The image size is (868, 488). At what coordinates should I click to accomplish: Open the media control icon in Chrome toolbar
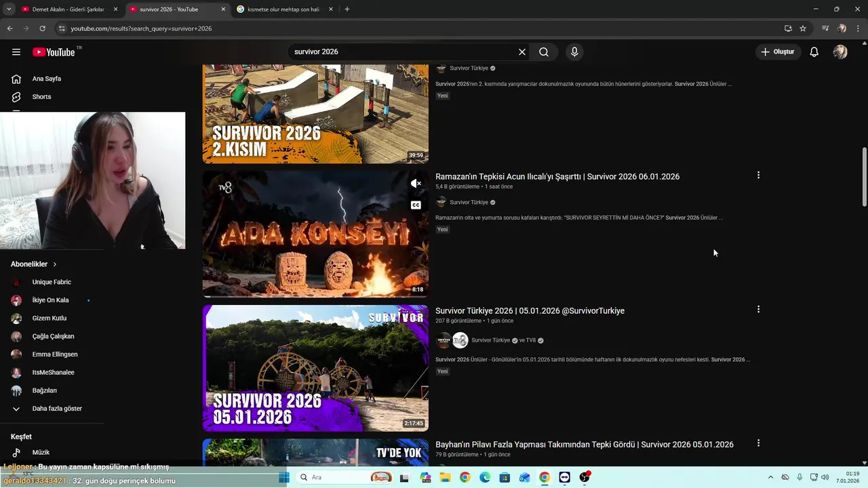tap(825, 28)
